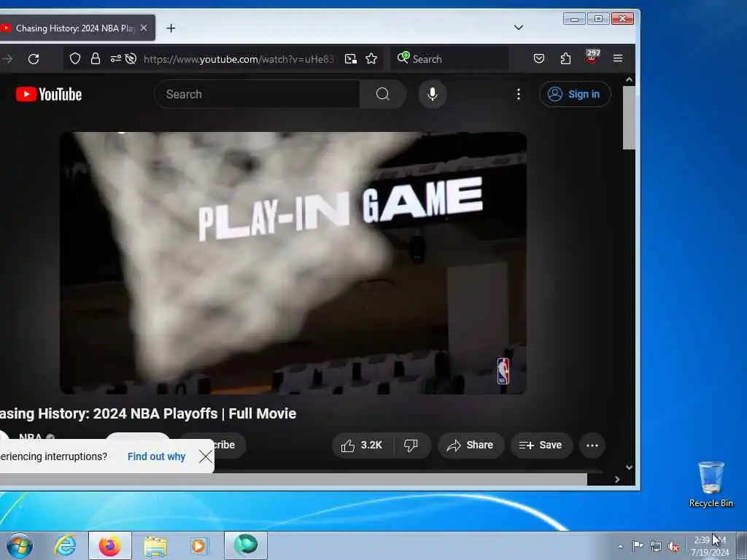Screen dimensions: 747x560
Task: Search with your voice microphone button
Action: pos(432,94)
